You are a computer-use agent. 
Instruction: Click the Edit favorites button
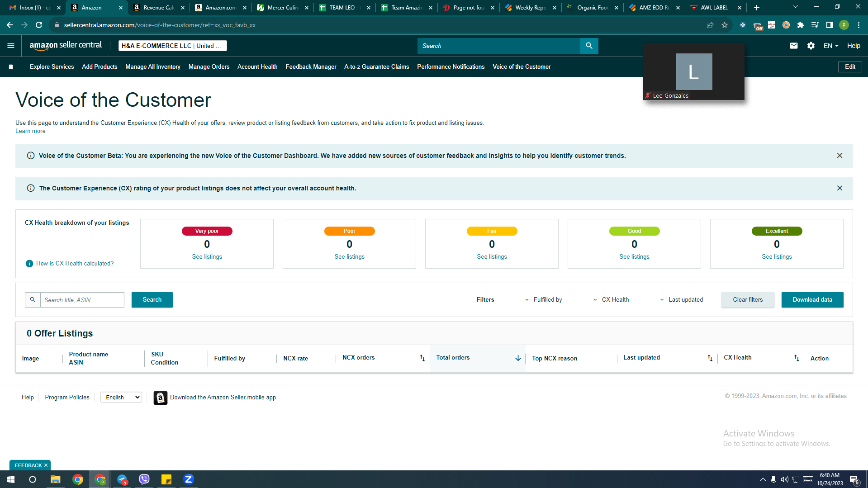850,67
